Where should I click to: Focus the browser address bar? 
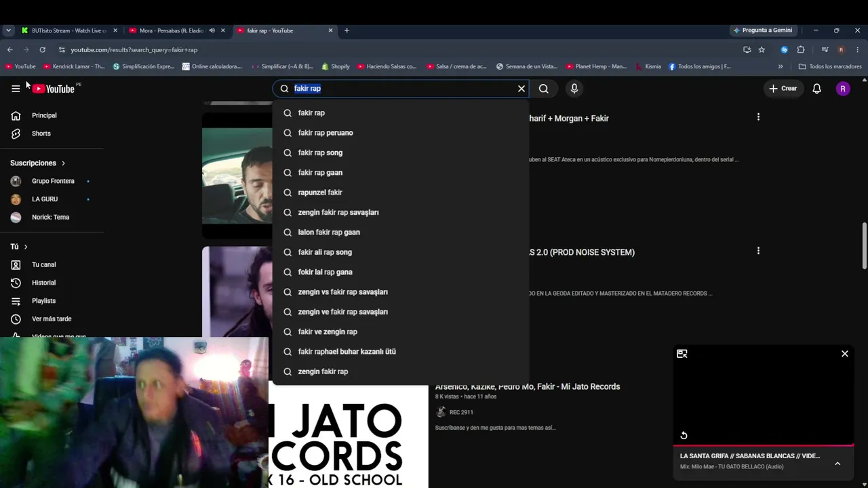pyautogui.click(x=393, y=49)
